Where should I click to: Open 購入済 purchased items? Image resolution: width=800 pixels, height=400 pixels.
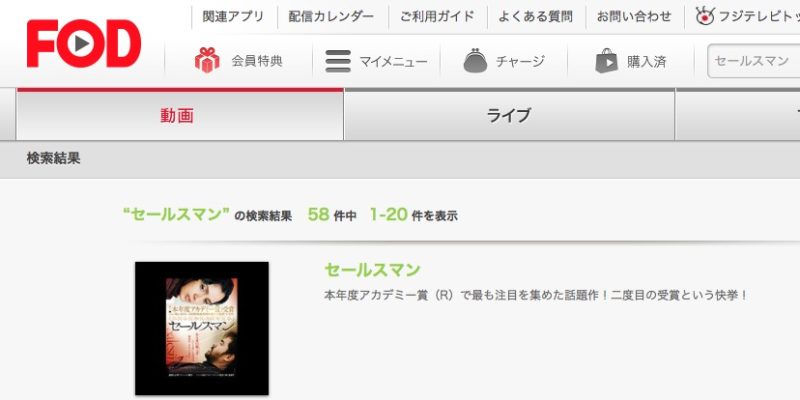click(646, 62)
